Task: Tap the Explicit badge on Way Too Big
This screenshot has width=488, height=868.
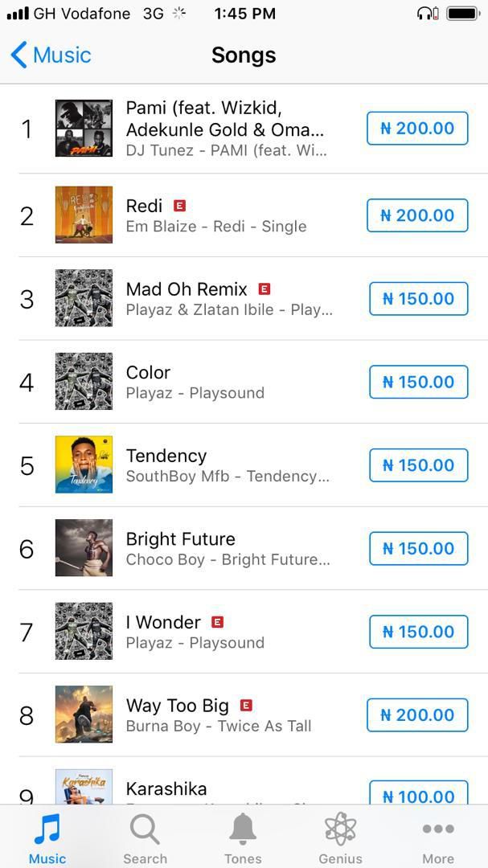Action: click(245, 704)
